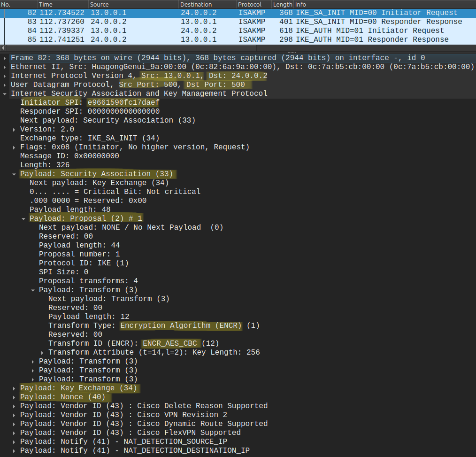
Task: Expand User Datagram Protocol section
Action: [x=5, y=85]
